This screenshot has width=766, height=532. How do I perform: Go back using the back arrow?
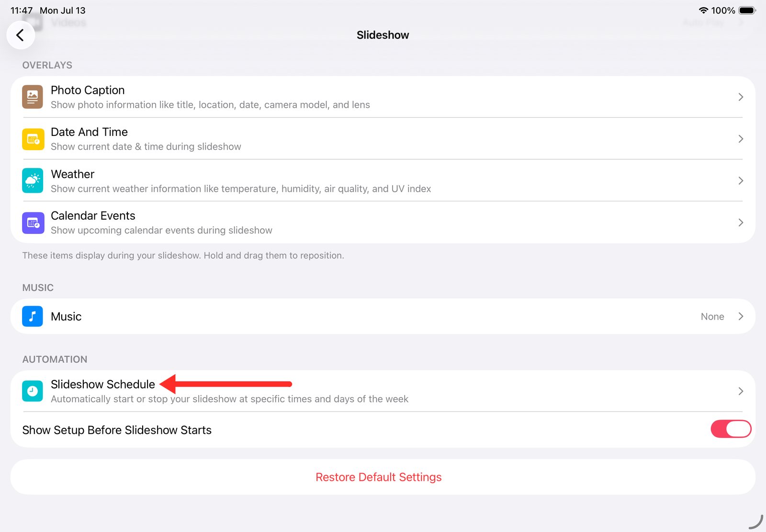20,35
